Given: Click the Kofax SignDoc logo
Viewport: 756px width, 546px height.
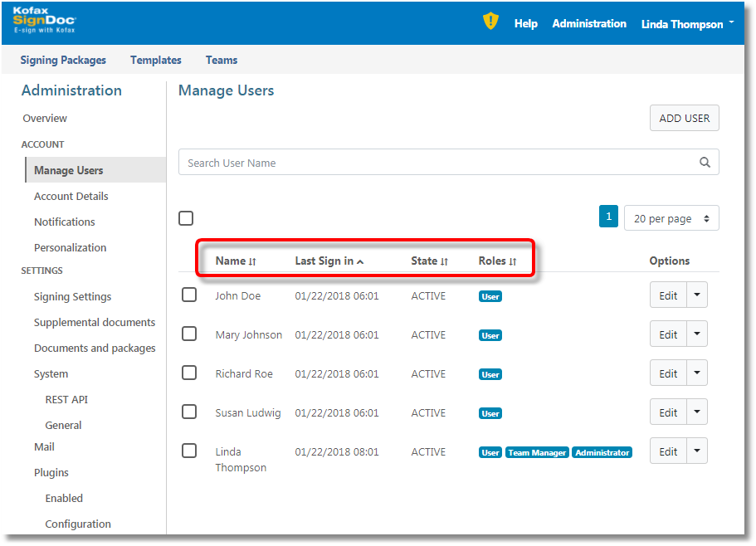Looking at the screenshot, I should pyautogui.click(x=44, y=21).
